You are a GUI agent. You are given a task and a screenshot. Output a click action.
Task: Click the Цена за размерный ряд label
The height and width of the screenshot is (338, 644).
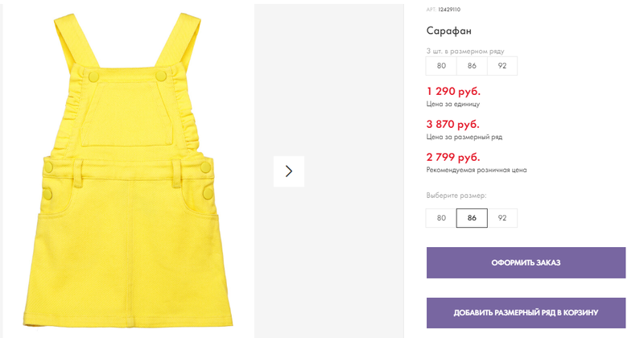tap(464, 137)
